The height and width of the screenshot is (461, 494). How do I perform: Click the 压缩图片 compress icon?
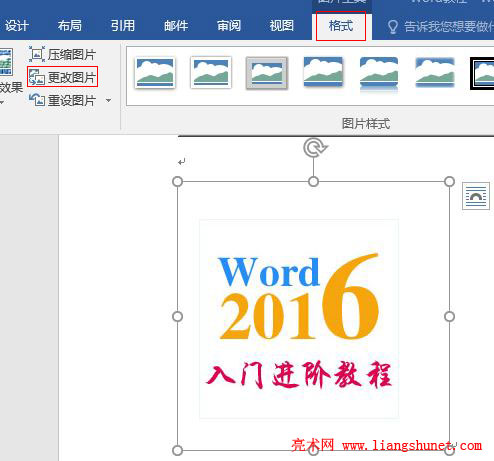pos(37,54)
